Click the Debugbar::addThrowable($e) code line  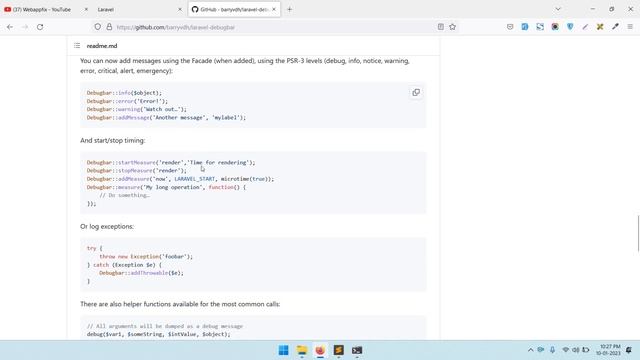point(141,273)
